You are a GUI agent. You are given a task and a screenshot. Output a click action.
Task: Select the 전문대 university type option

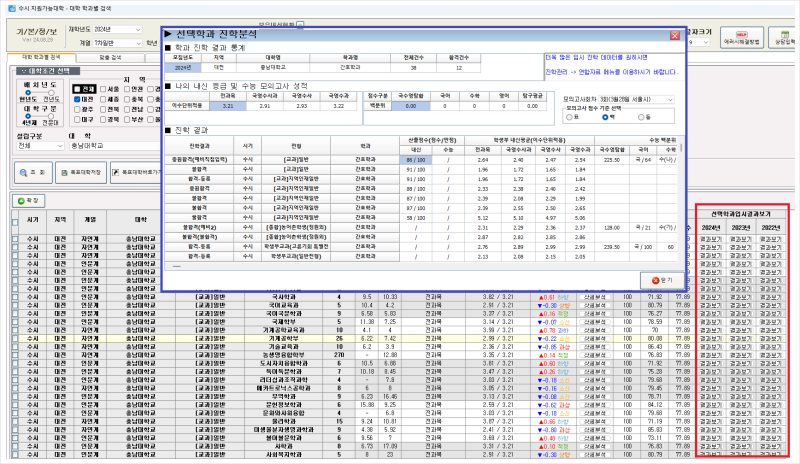point(51,116)
